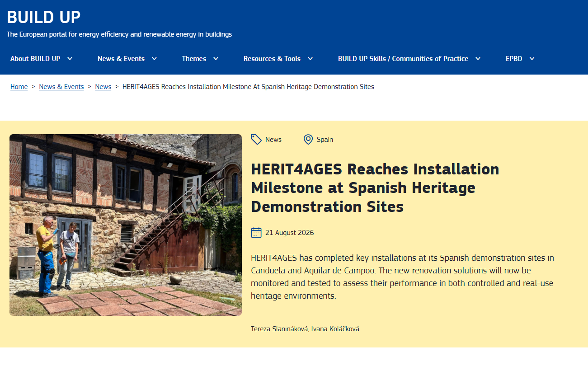Click the calendar icon beside 21 August 2026

[x=256, y=233]
